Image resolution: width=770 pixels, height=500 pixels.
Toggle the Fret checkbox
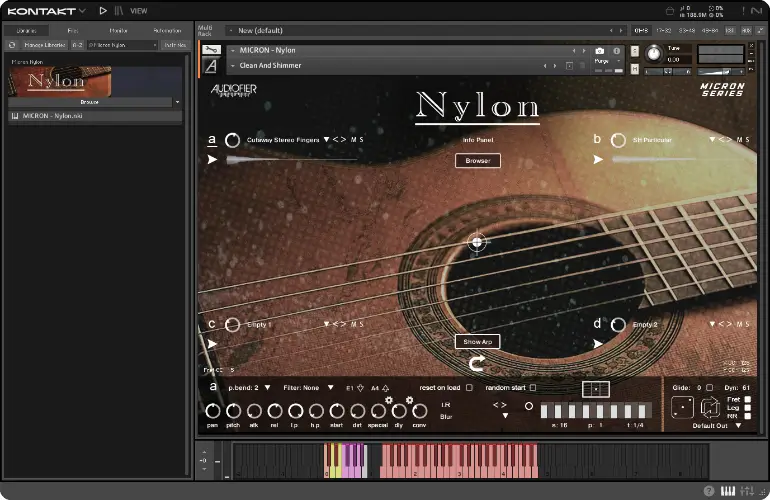point(748,399)
